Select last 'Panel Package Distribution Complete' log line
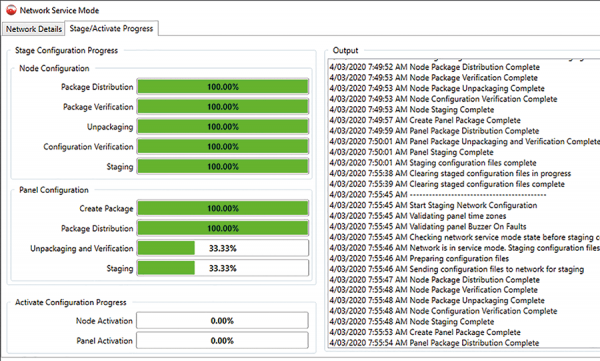This screenshot has width=600, height=361. coord(434,343)
